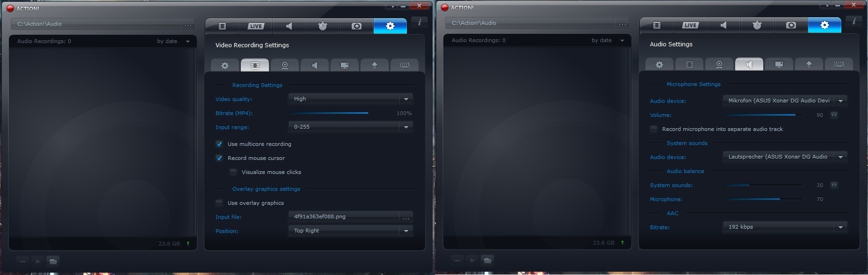Open video filmstrip sub-tab in right window
868x275 pixels.
(689, 65)
